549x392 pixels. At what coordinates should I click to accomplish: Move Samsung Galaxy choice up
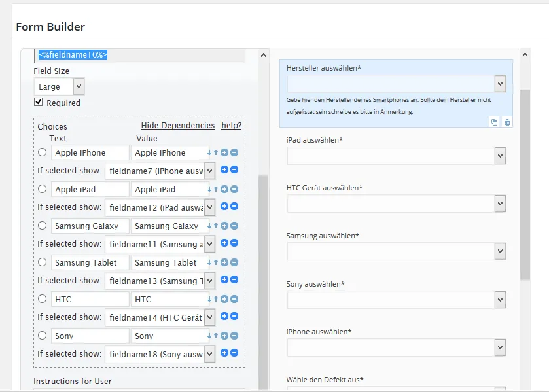click(216, 226)
